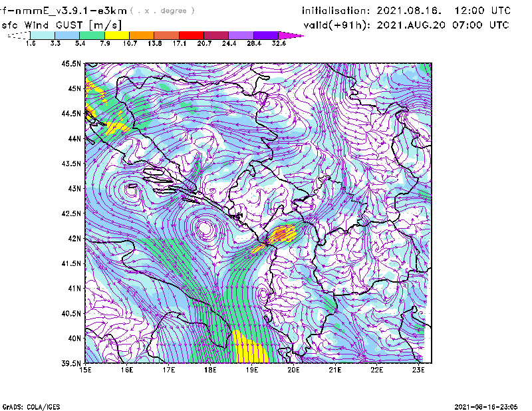The width and height of the screenshot is (532, 411).
Task: Click the light cyan 1.6–3.3 legend swatch
Action: point(43,35)
